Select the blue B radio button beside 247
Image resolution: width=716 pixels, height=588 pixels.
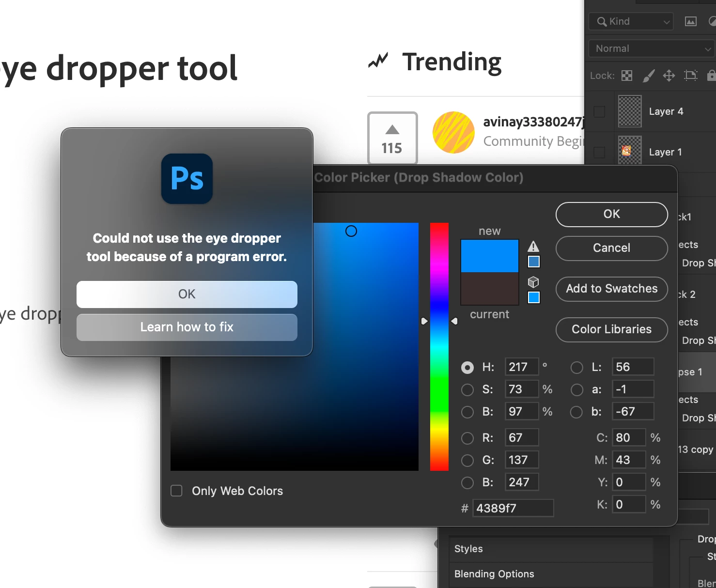[467, 482]
